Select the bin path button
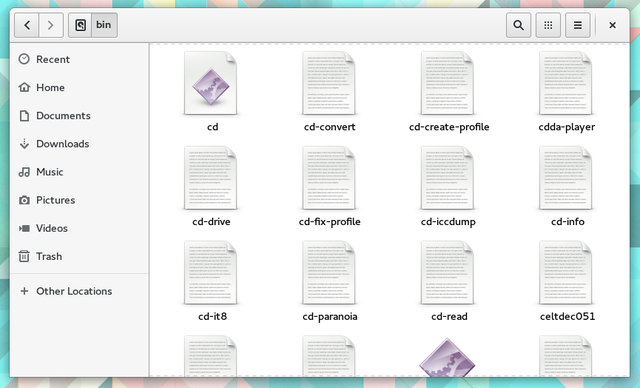 point(104,25)
